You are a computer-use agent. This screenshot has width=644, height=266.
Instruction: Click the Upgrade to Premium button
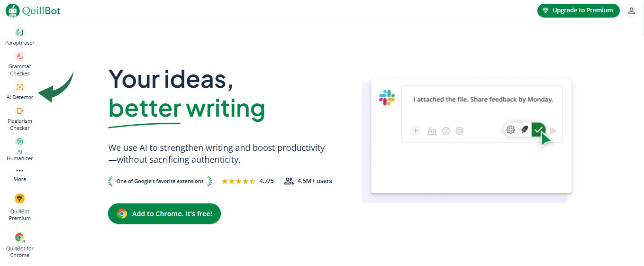578,10
